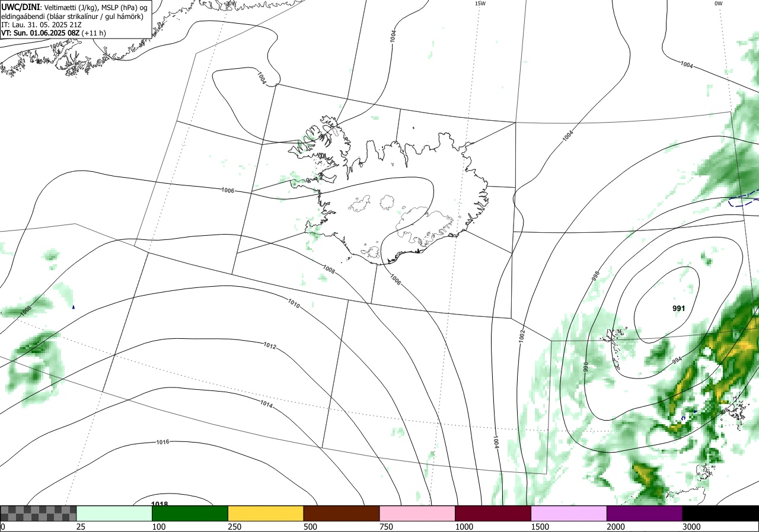Click the '994' isobar label
This screenshot has width=759, height=532.
point(677,360)
